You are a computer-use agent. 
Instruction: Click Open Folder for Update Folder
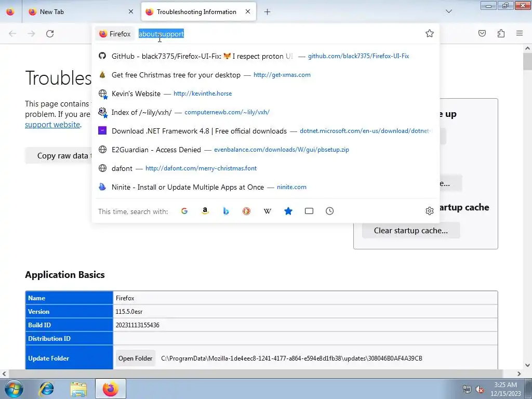click(136, 358)
